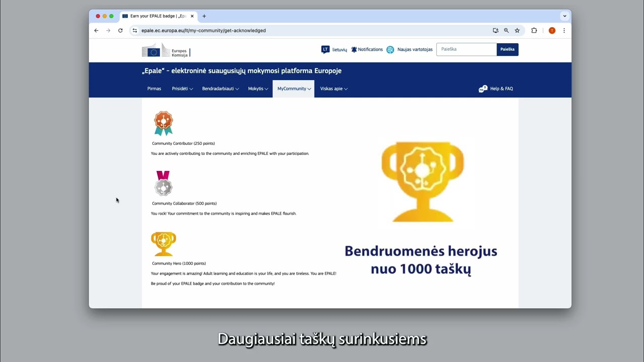
Task: Click the Help & FAQ speech bubble icon
Action: 483,88
